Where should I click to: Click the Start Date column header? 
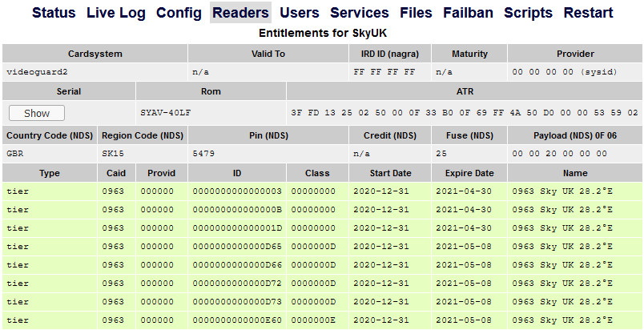(390, 173)
